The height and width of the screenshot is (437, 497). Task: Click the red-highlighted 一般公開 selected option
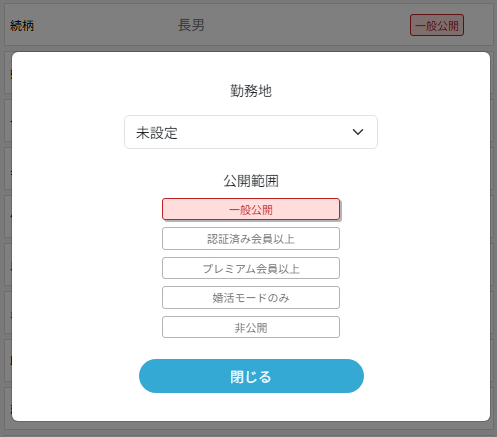(x=251, y=209)
